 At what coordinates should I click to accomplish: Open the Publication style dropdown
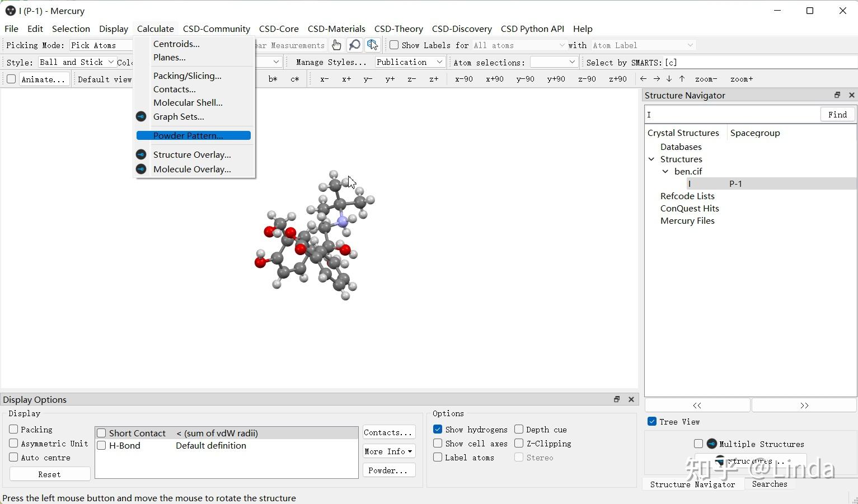click(410, 62)
